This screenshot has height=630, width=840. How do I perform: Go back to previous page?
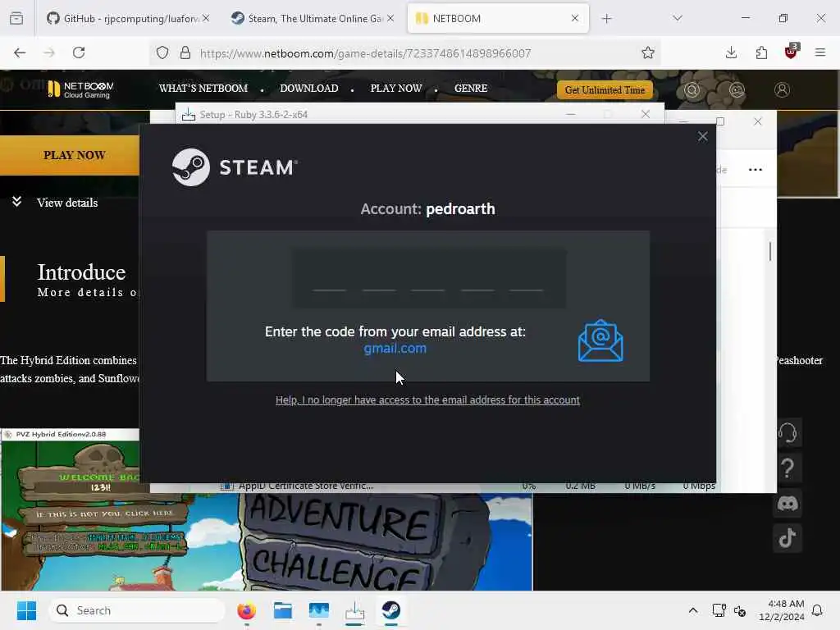(x=20, y=52)
